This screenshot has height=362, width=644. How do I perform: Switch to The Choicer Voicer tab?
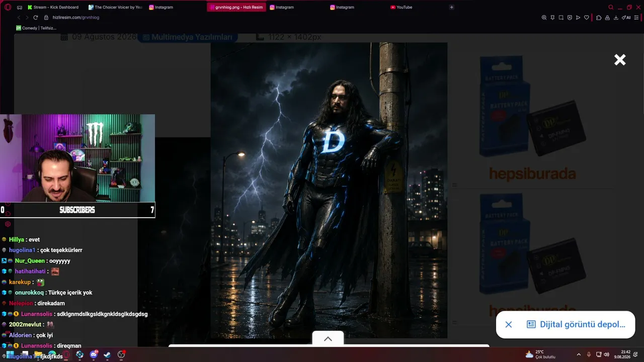coord(115,8)
